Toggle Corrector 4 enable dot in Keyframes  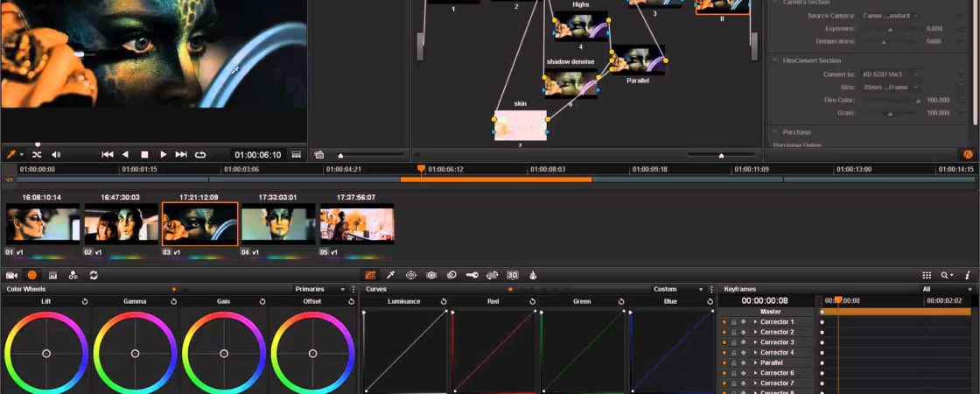(724, 353)
